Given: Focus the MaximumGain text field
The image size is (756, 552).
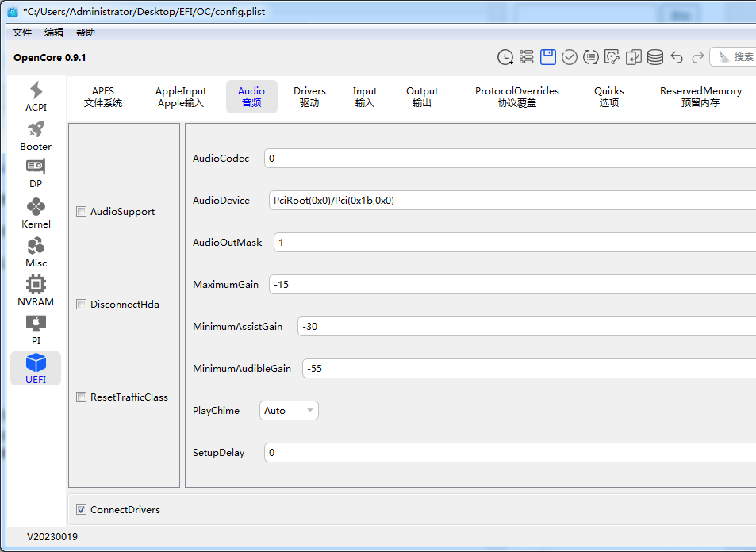Looking at the screenshot, I should 508,285.
